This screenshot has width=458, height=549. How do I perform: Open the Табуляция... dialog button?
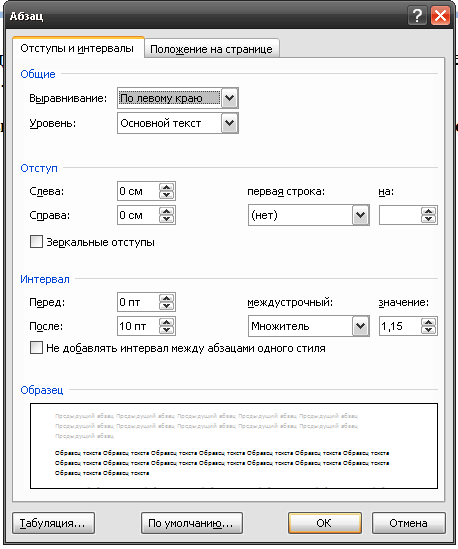click(53, 523)
